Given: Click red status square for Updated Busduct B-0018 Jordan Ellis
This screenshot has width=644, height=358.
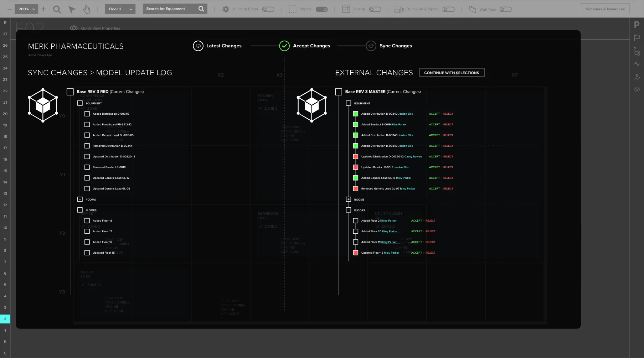Looking at the screenshot, I should click(x=355, y=167).
